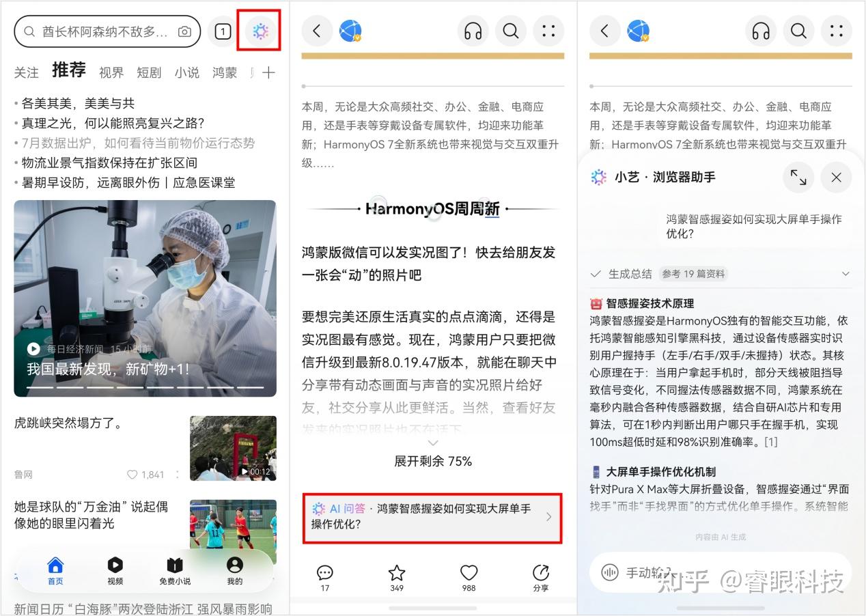866x616 pixels.
Task: Open headline 真理之光，何以能照亮复兴之路?
Action: point(113,123)
